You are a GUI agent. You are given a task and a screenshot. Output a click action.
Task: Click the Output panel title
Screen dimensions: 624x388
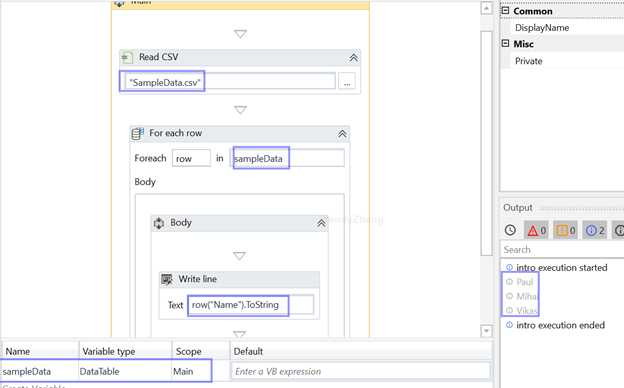[517, 207]
